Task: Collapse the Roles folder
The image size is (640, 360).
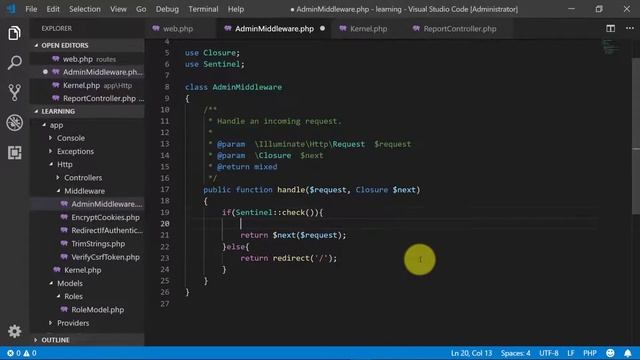Action: (87, 296)
